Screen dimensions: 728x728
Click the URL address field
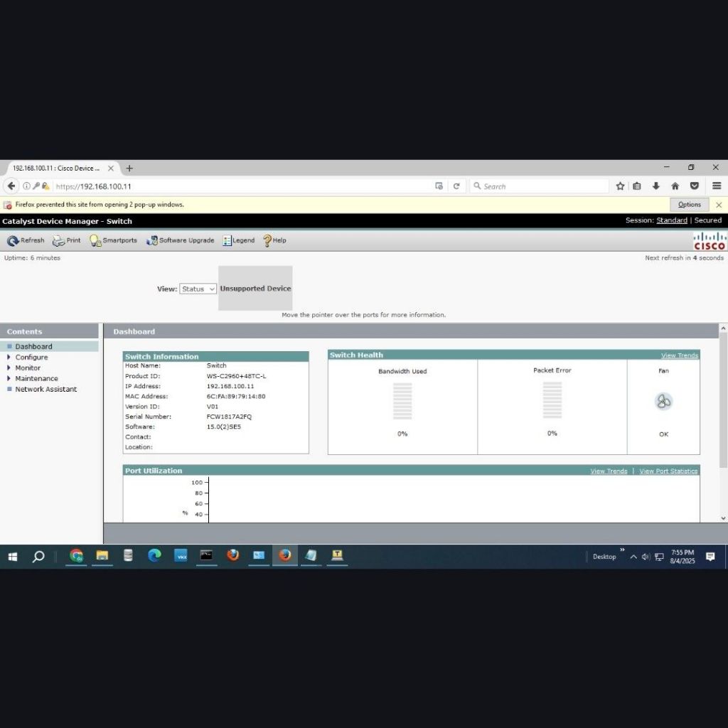point(242,187)
